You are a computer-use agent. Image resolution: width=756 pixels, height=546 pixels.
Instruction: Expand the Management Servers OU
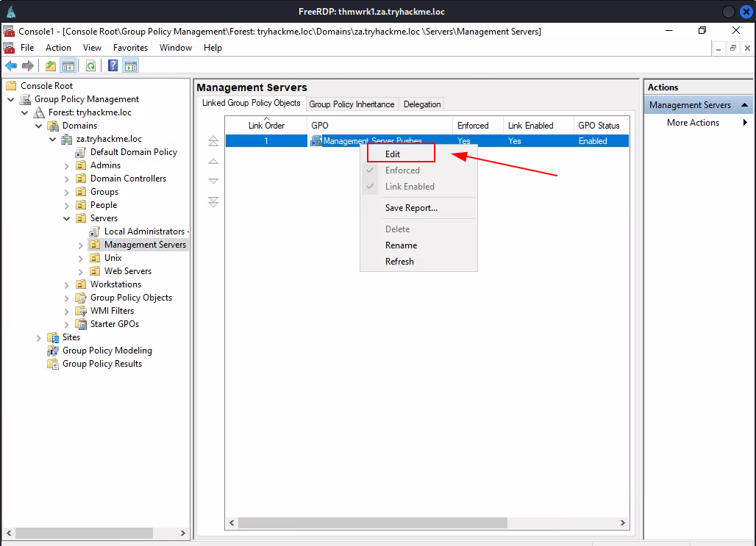(80, 245)
